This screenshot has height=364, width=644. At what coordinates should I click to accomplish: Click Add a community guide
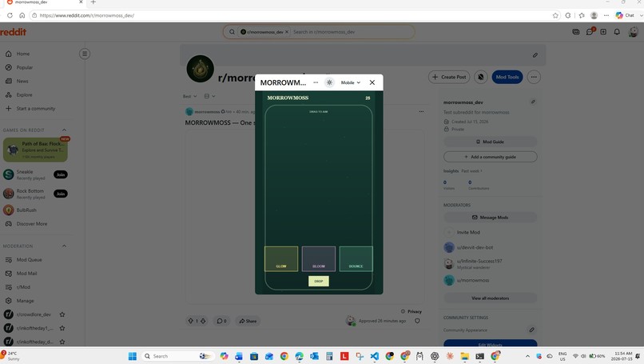[x=490, y=157]
